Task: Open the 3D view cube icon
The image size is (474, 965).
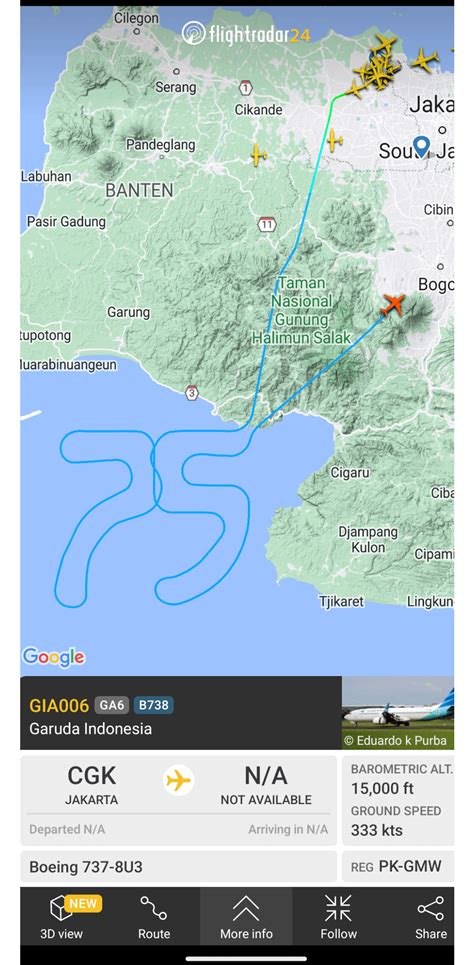Action: coord(62,908)
